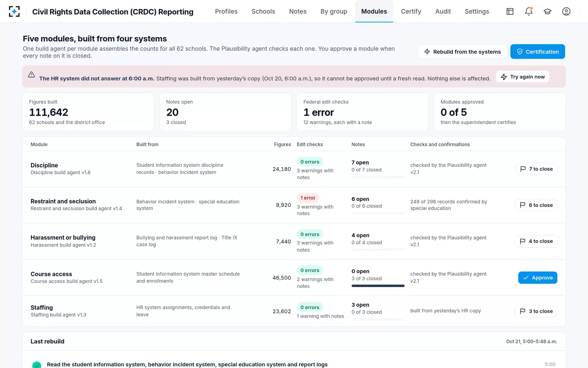
Task: Click Rebuild from the systems button
Action: (x=462, y=52)
